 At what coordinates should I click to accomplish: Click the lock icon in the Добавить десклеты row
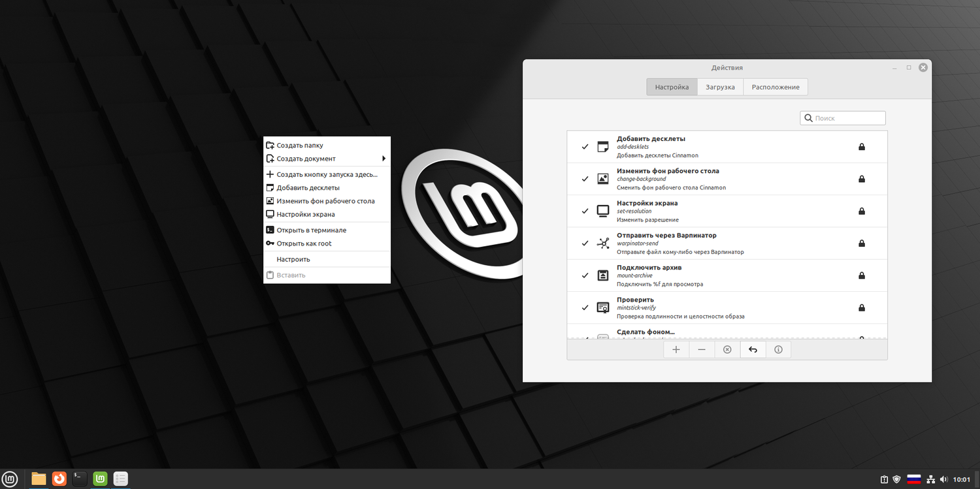coord(862,147)
